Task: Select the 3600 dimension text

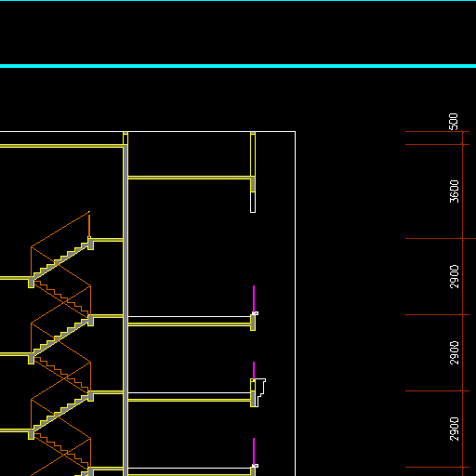Action: (454, 192)
